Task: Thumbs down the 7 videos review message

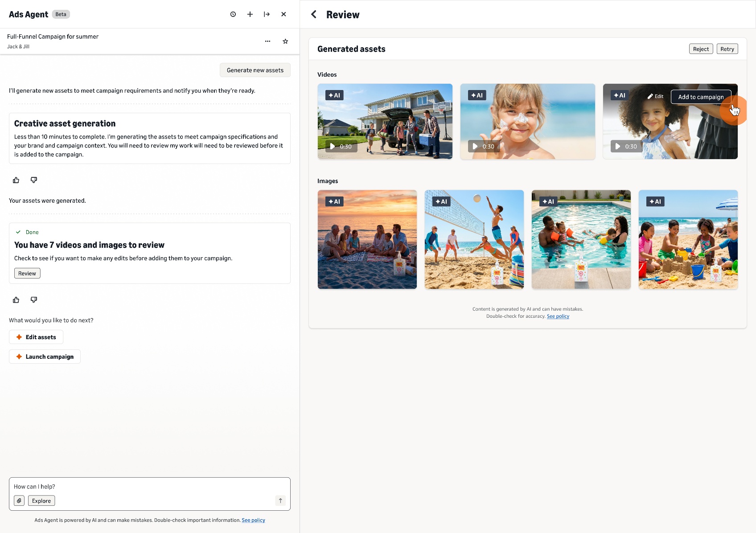Action: click(34, 300)
